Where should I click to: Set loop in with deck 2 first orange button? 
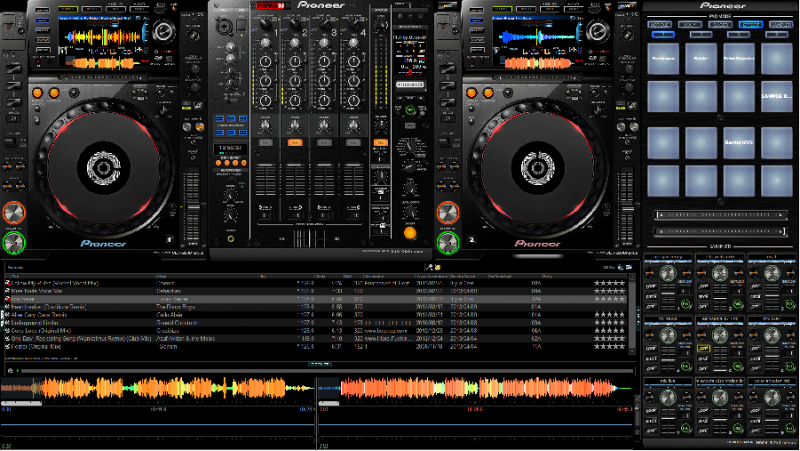tap(471, 93)
